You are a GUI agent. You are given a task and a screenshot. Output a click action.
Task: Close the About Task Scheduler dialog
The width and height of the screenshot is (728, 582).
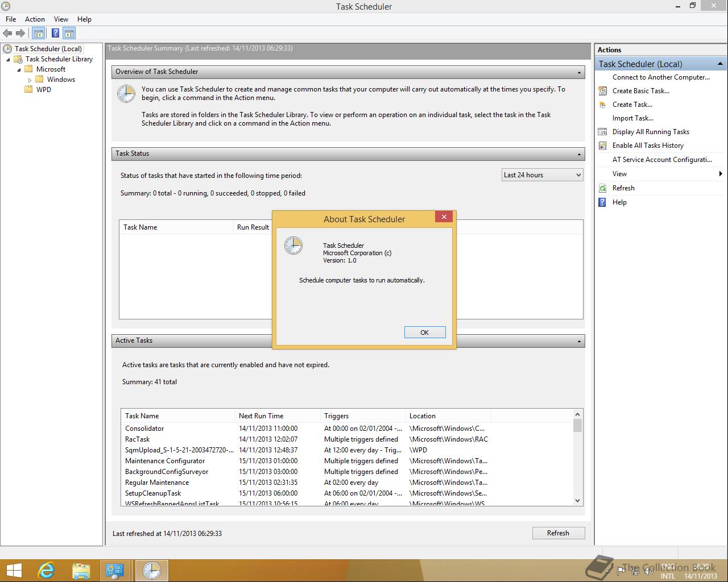[x=444, y=217]
